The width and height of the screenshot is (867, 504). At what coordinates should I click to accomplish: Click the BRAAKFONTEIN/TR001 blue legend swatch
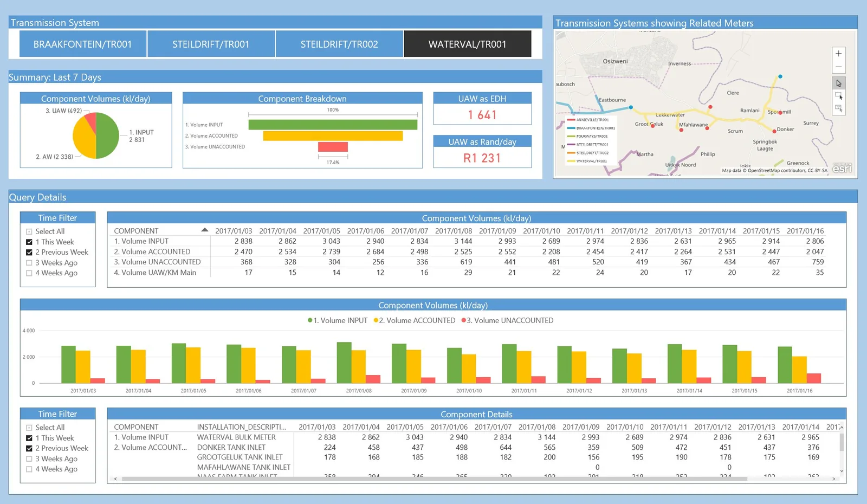click(x=571, y=128)
